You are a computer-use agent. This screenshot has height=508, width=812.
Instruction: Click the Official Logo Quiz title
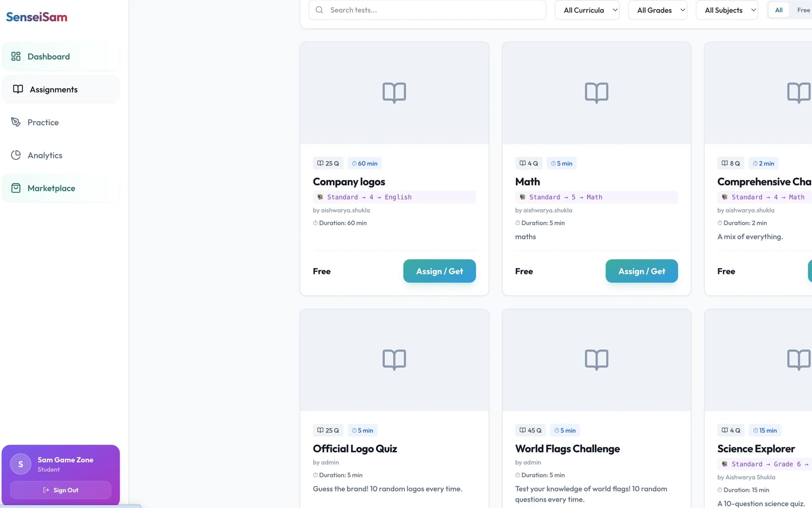[355, 449]
